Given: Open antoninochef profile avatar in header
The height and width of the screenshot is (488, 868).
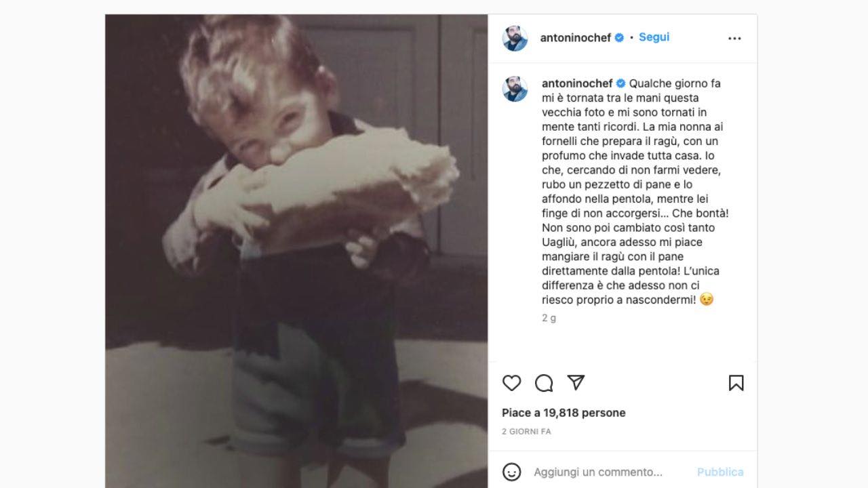Looking at the screenshot, I should coord(515,38).
